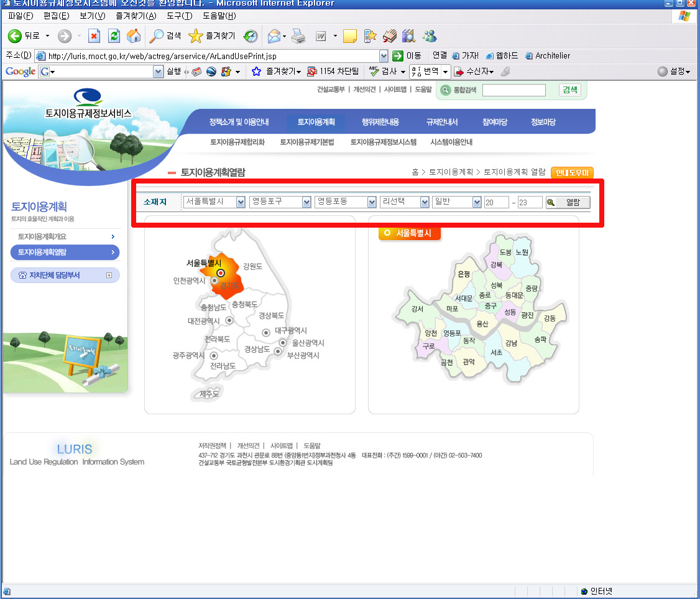The width and height of the screenshot is (700, 599).
Task: Click the 사이트맵 link at top
Action: (x=395, y=90)
